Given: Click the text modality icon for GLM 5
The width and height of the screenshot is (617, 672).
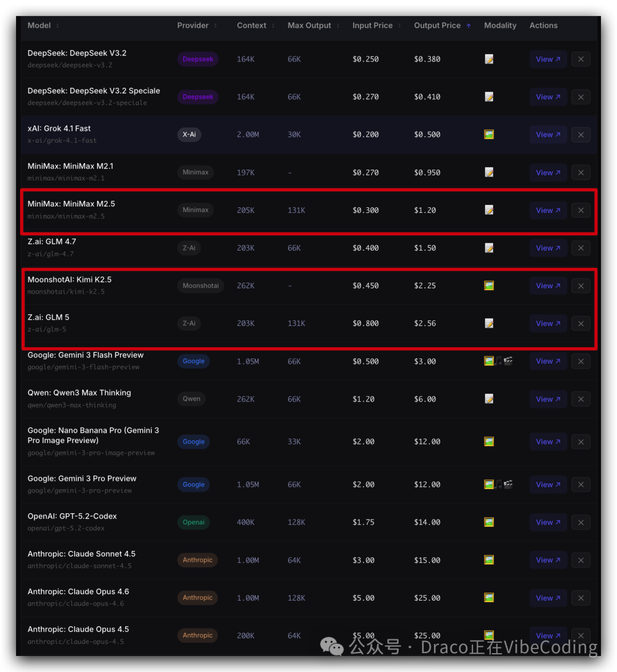Looking at the screenshot, I should 489,324.
